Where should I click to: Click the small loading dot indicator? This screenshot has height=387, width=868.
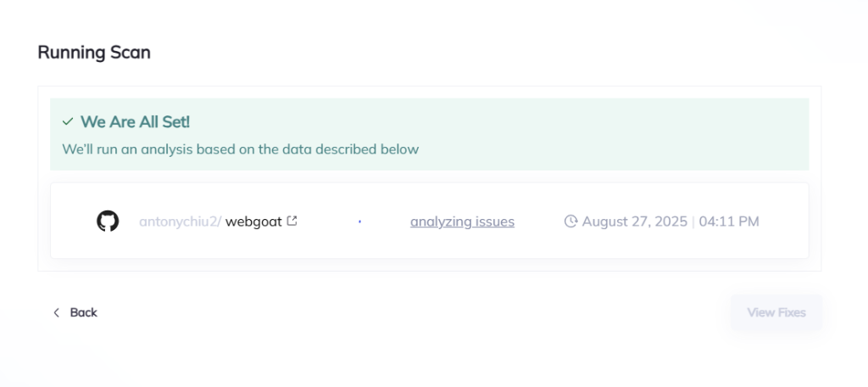click(x=359, y=222)
